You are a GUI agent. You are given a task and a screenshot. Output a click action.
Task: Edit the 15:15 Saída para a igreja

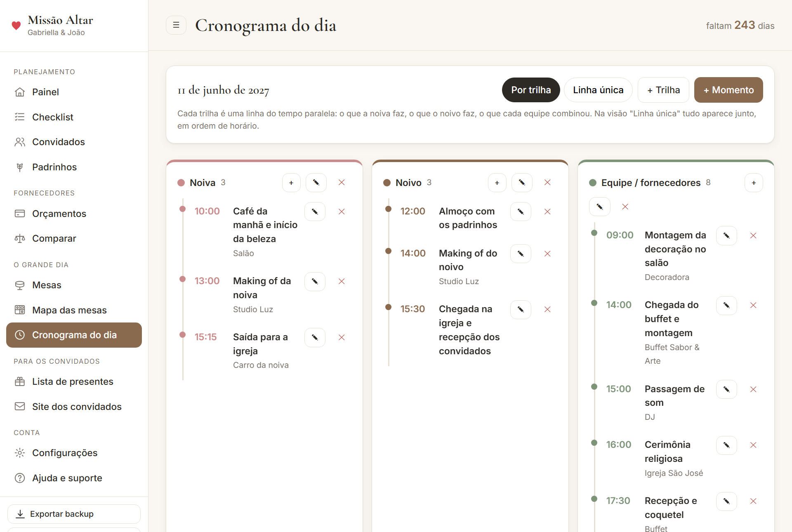315,337
